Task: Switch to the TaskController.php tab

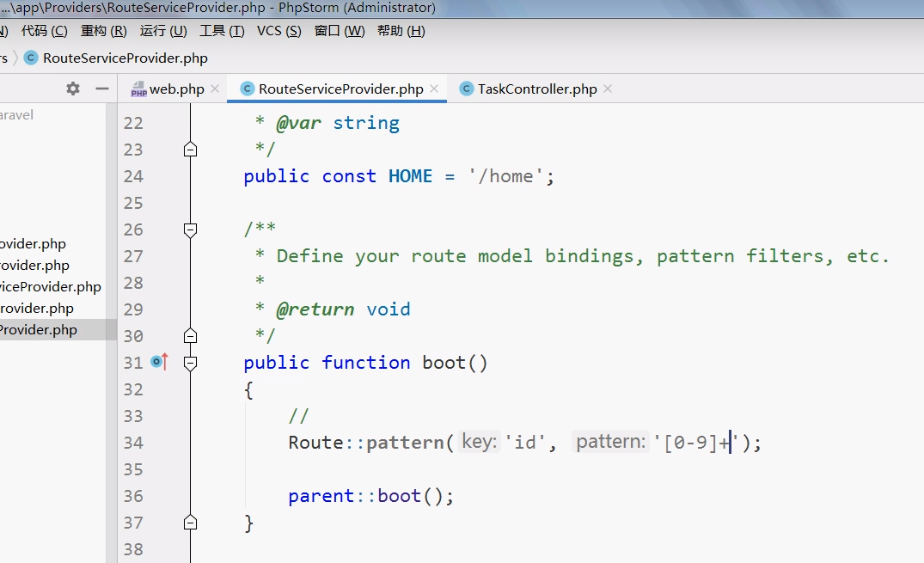Action: pos(536,89)
